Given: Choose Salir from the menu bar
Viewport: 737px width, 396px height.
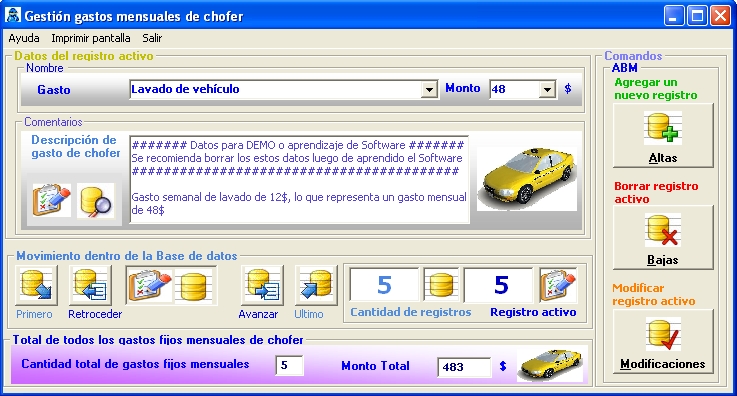Looking at the screenshot, I should (x=152, y=38).
